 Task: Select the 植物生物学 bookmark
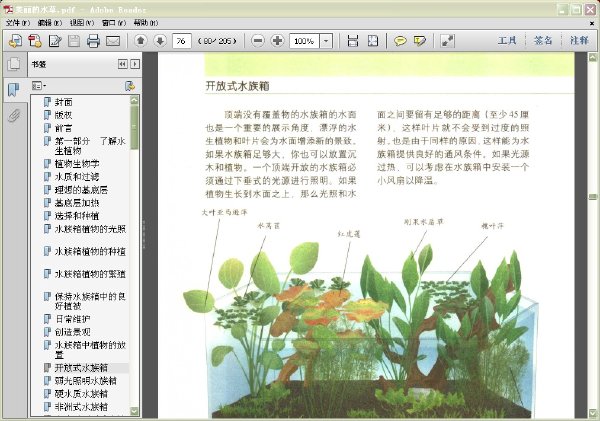[x=77, y=164]
